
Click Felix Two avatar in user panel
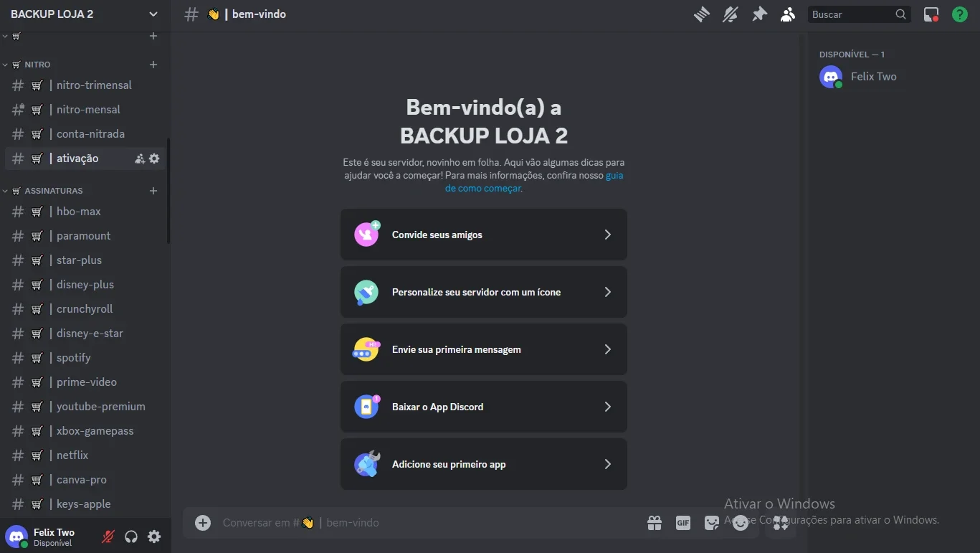(x=16, y=537)
